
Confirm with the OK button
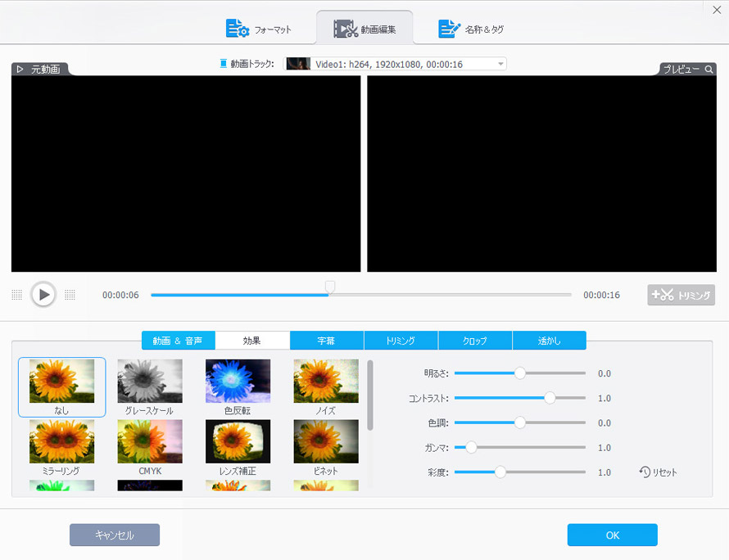[x=612, y=535]
